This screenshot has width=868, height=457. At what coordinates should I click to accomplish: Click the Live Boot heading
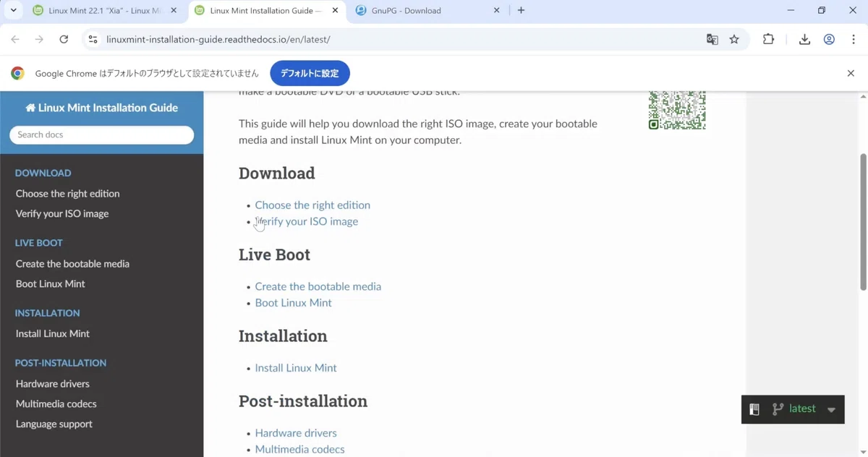click(x=275, y=255)
